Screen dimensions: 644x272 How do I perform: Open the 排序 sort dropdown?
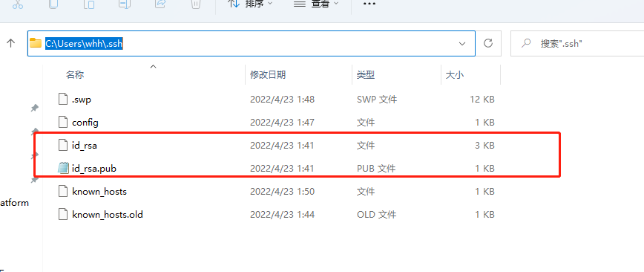pyautogui.click(x=251, y=4)
